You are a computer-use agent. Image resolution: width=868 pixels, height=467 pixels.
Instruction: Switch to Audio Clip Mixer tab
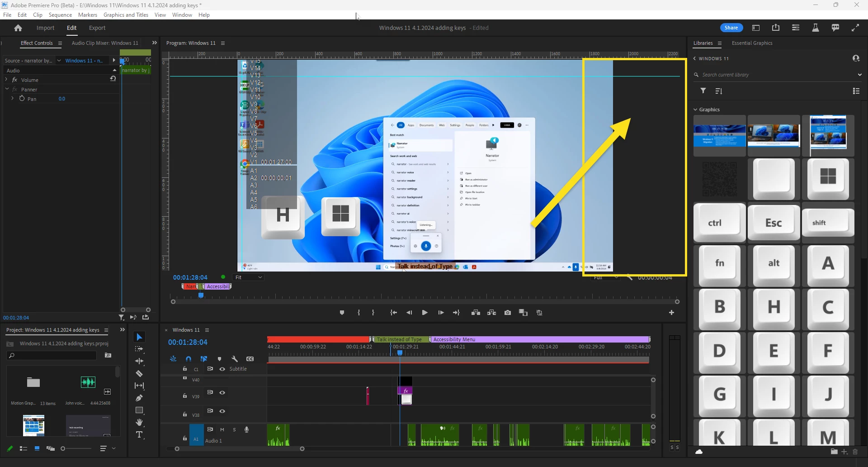tap(105, 43)
